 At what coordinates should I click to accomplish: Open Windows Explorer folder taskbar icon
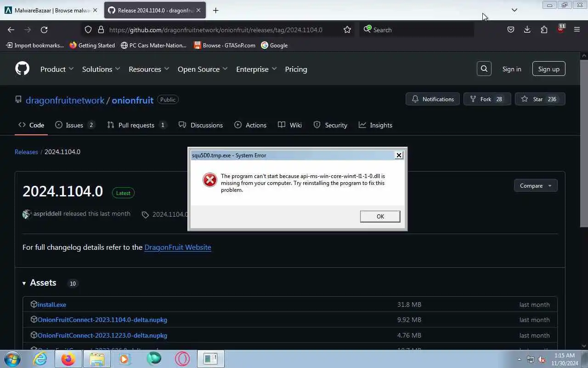point(96,359)
